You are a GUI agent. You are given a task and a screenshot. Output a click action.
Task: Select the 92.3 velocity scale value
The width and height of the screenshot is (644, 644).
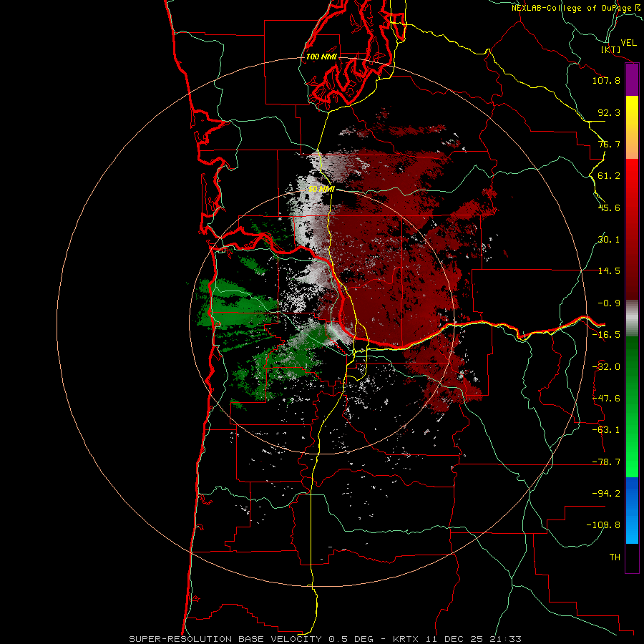(x=609, y=112)
